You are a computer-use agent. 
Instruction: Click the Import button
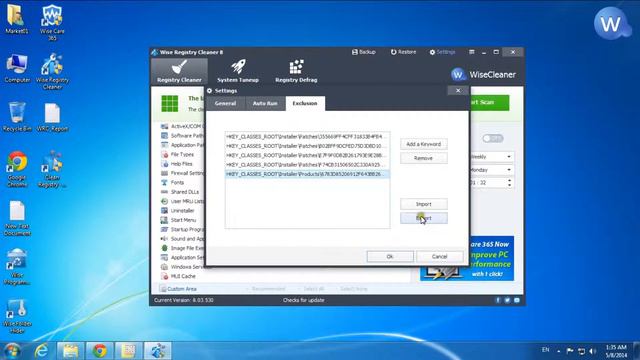[x=424, y=204]
